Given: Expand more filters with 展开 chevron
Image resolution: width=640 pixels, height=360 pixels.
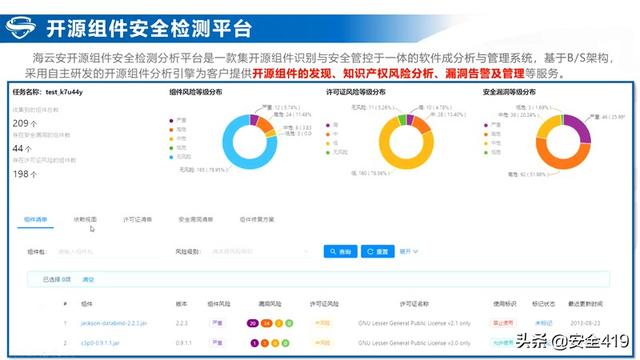Looking at the screenshot, I should [x=409, y=251].
